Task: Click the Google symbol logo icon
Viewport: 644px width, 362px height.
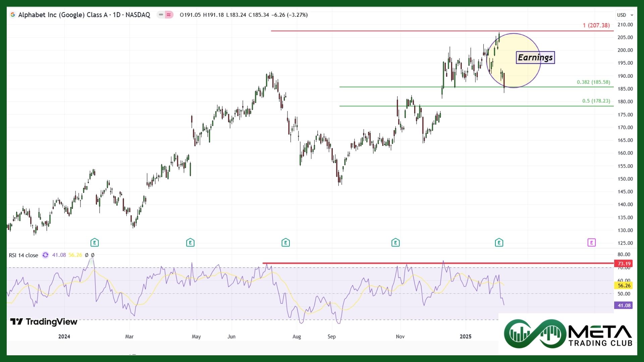Action: pos(13,15)
